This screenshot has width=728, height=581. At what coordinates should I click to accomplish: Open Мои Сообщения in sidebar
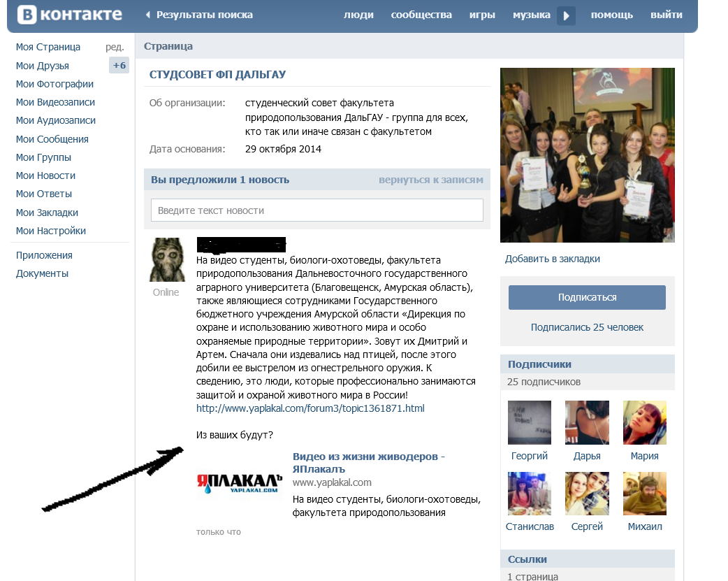point(52,139)
